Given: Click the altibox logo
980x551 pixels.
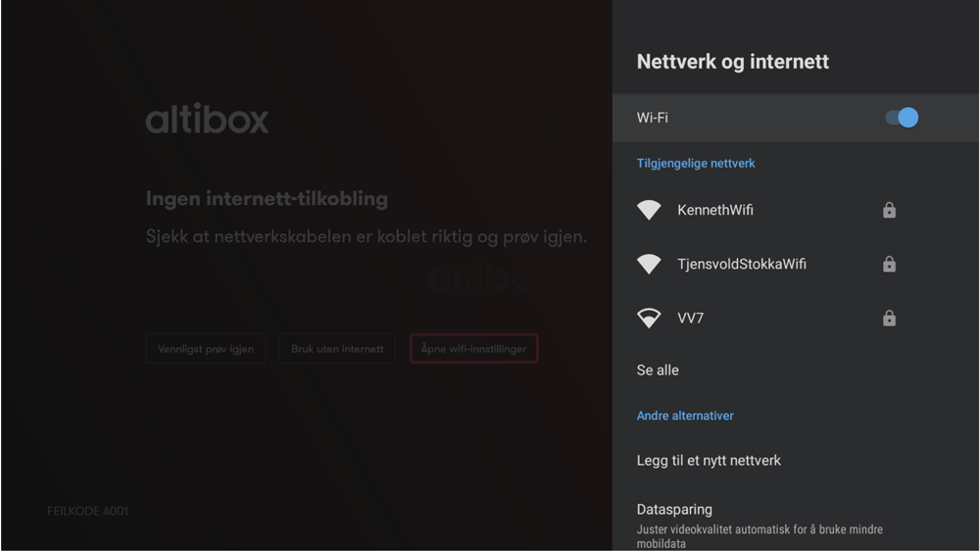Looking at the screenshot, I should 207,119.
